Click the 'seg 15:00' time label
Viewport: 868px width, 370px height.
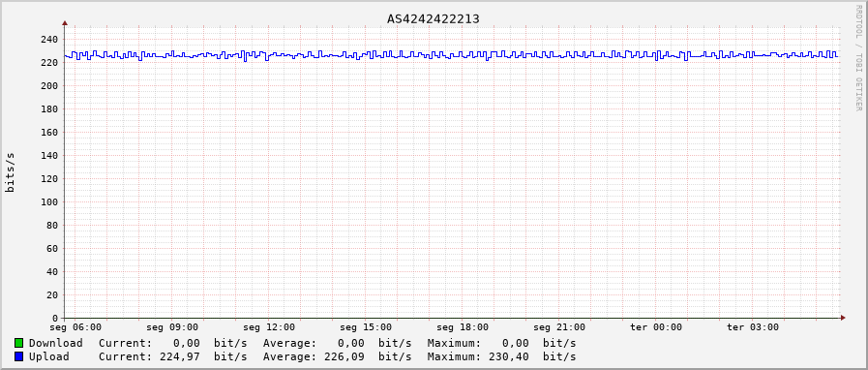(366, 327)
